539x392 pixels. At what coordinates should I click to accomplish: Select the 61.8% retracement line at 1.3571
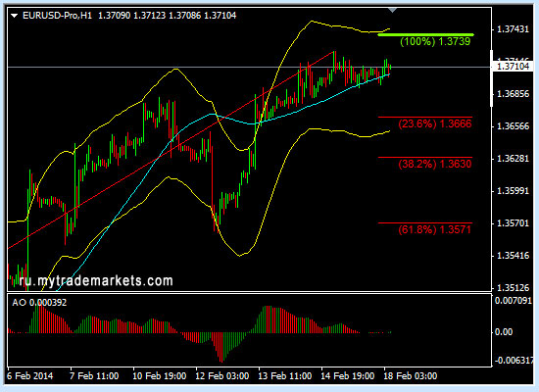pyautogui.click(x=425, y=223)
